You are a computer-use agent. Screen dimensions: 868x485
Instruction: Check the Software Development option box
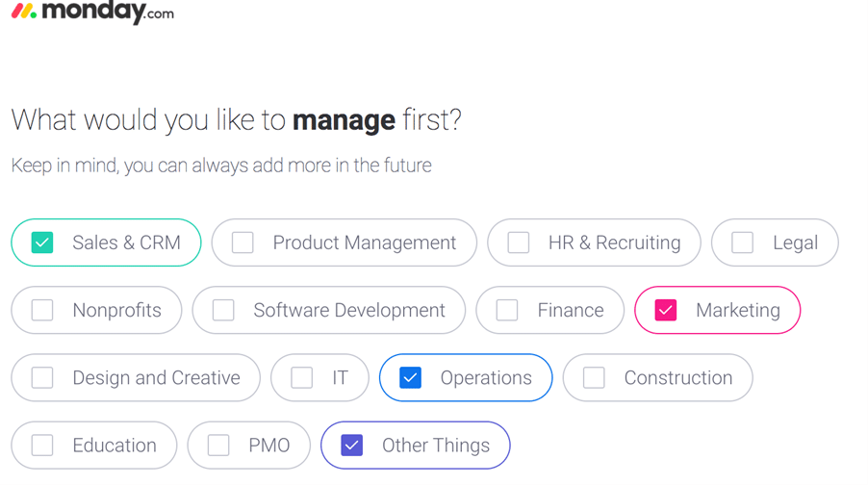[x=223, y=310]
